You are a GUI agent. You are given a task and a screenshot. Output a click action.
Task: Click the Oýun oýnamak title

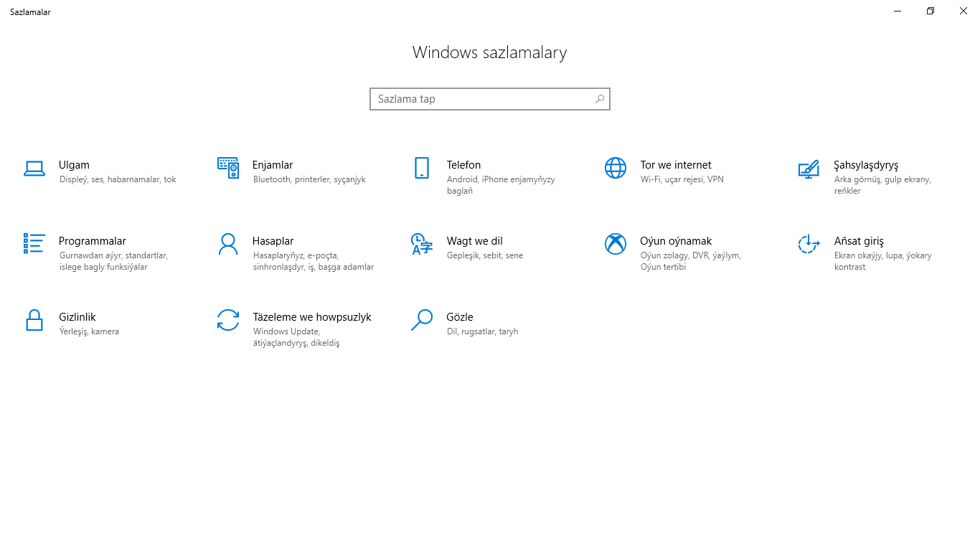(676, 241)
